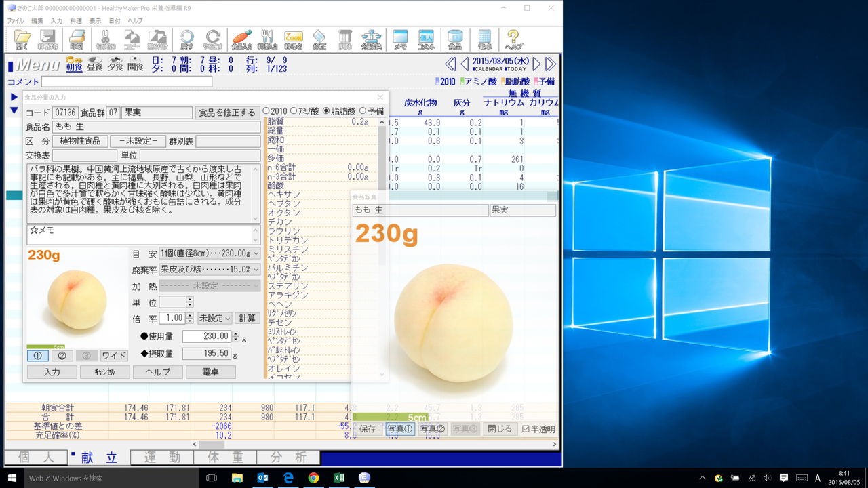The height and width of the screenshot is (488, 868).
Task: Open the 入力 menu
Action: tap(56, 21)
